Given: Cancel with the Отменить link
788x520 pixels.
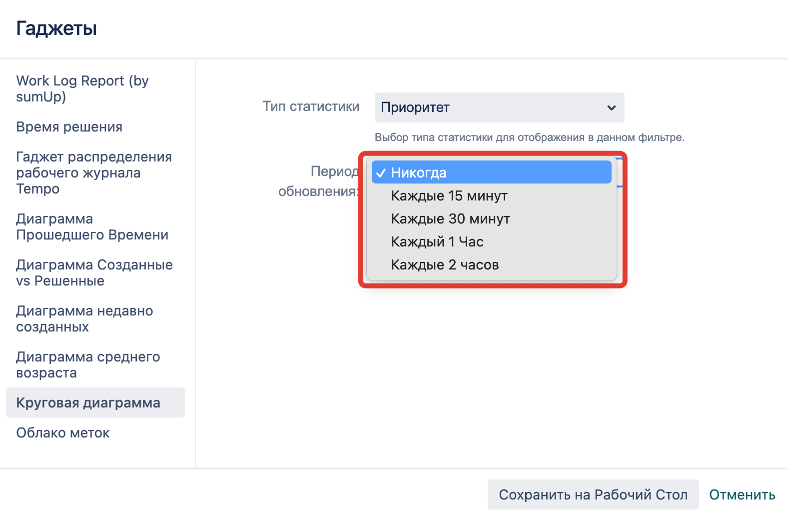Looking at the screenshot, I should coord(742,494).
